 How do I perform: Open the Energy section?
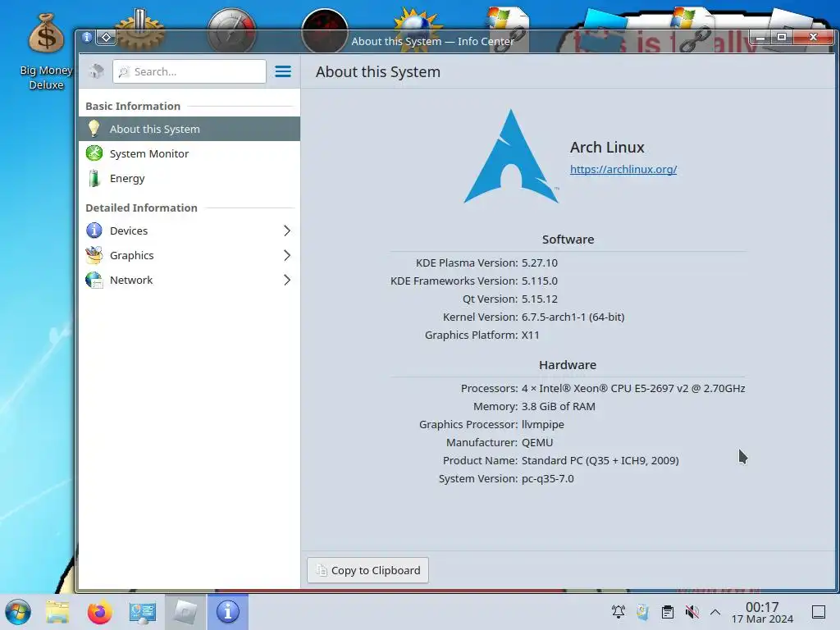click(x=189, y=178)
